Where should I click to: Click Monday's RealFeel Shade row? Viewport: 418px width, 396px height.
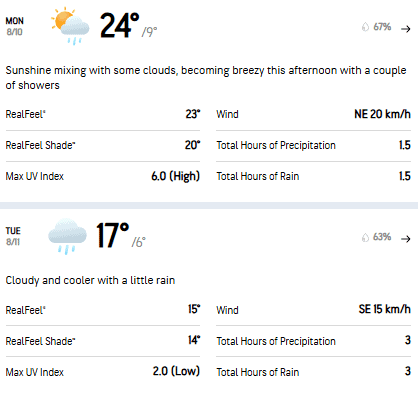click(x=103, y=145)
